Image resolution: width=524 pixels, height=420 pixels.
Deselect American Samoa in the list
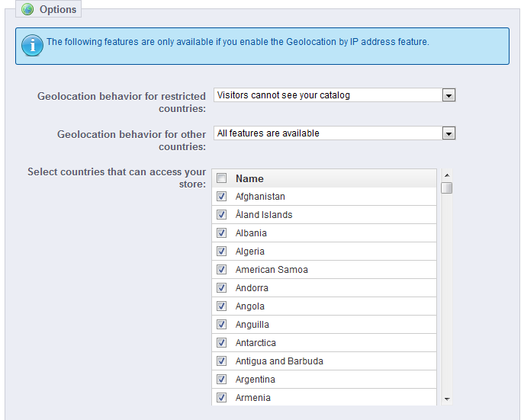221,270
